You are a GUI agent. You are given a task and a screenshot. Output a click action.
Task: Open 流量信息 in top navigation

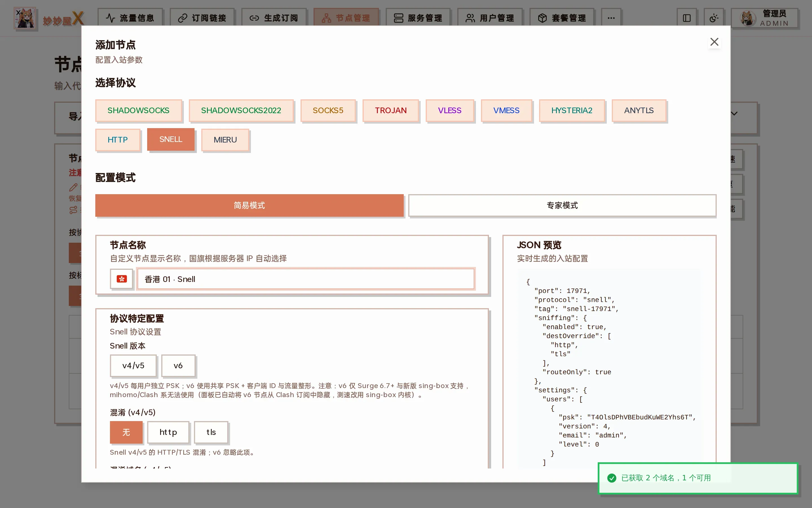point(130,18)
